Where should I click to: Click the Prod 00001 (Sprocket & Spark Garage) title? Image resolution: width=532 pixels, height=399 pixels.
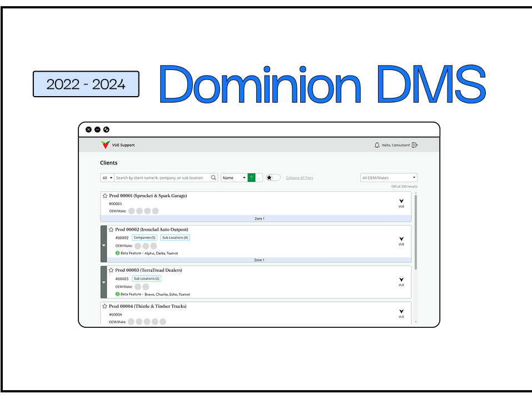148,196
